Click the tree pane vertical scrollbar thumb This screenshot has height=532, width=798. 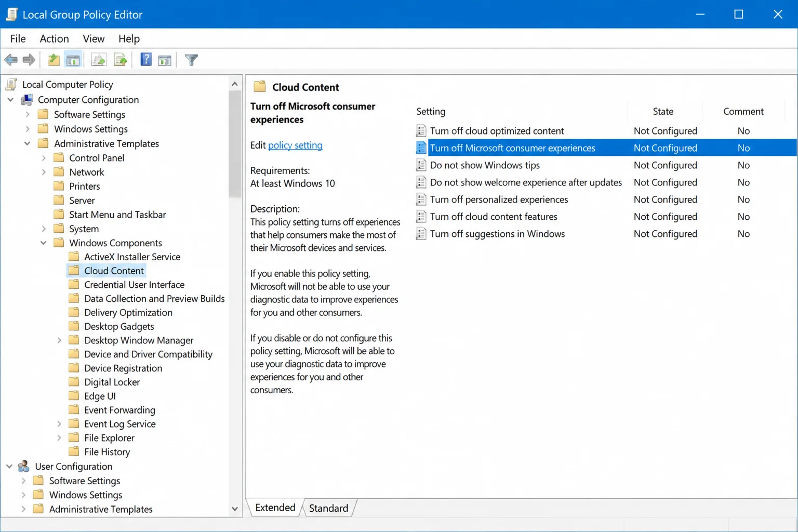235,144
